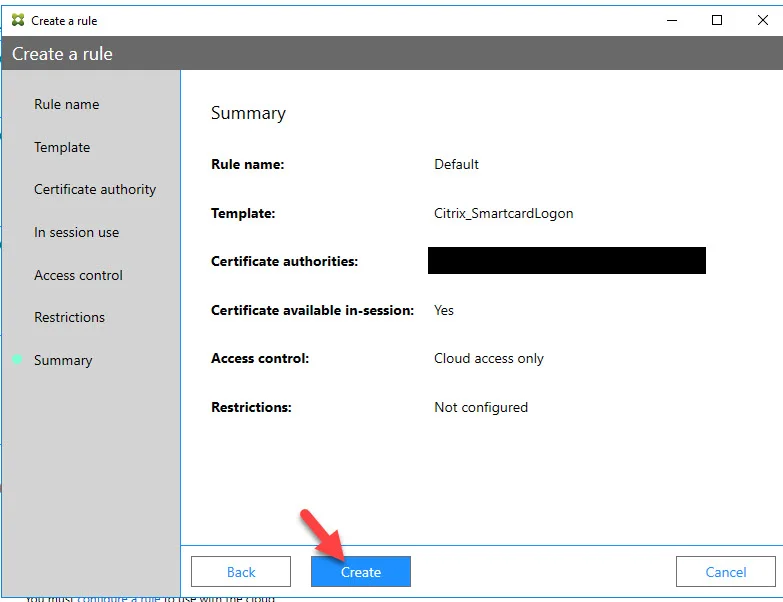Click the Citrix_SmartcardLogon template value
783x602 pixels.
point(503,214)
